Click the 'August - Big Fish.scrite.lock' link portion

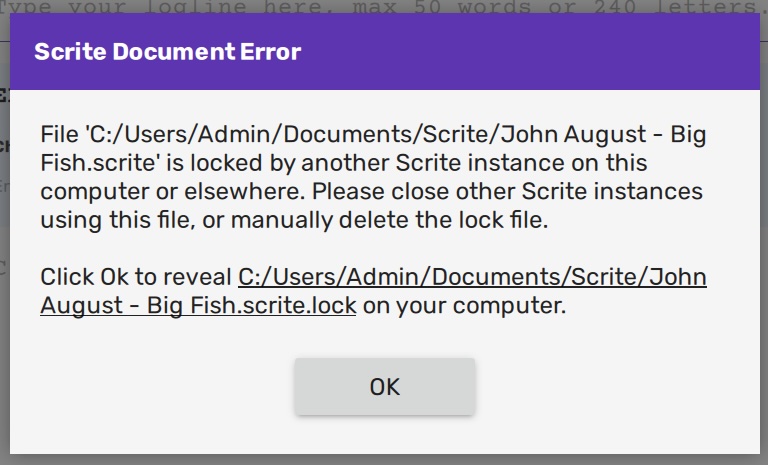click(x=198, y=306)
